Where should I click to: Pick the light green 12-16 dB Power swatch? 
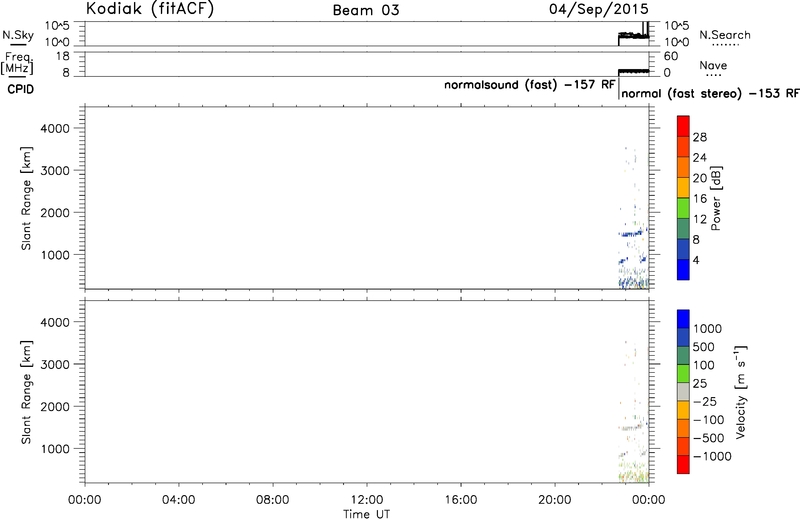point(683,208)
